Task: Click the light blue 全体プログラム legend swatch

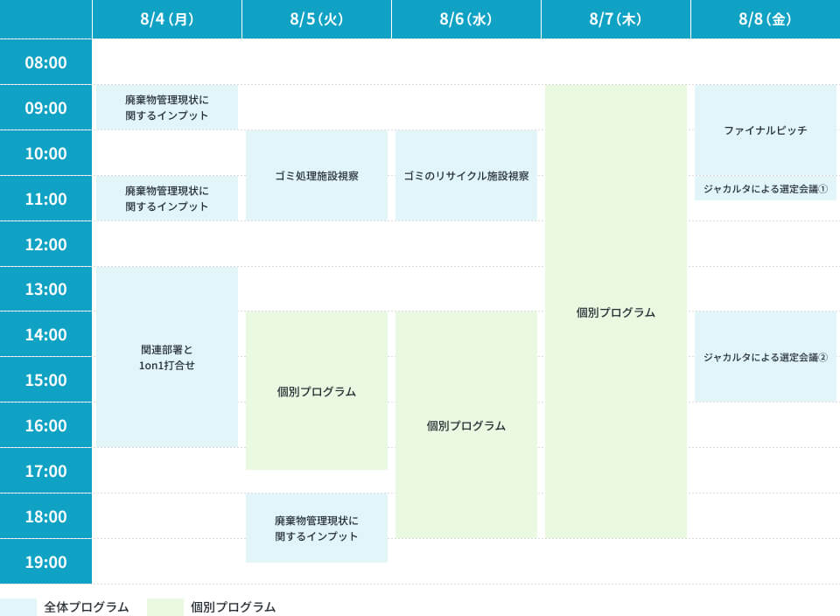Action: tap(18, 607)
